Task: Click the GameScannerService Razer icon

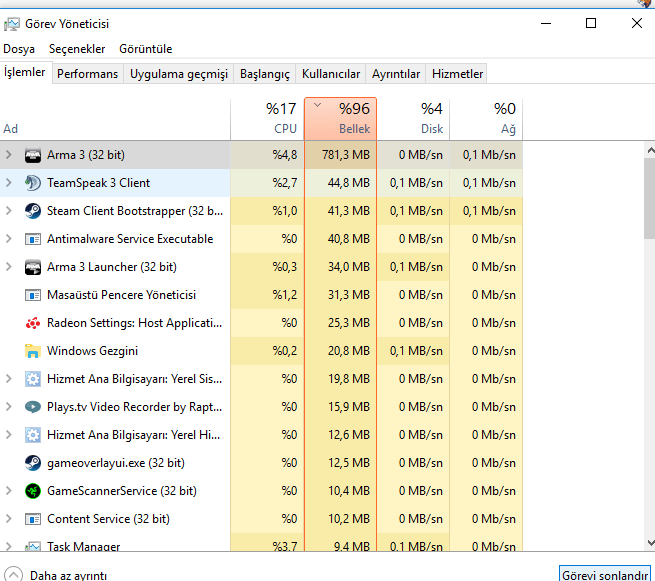Action: point(33,491)
